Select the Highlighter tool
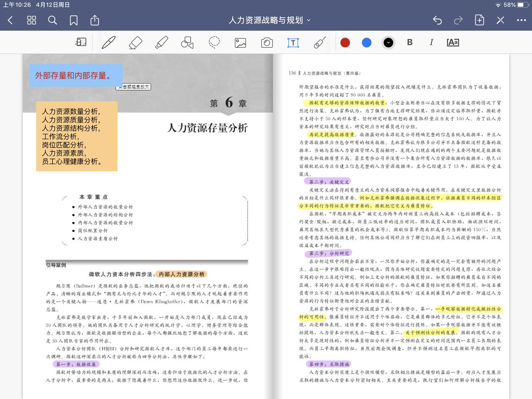 [161, 42]
